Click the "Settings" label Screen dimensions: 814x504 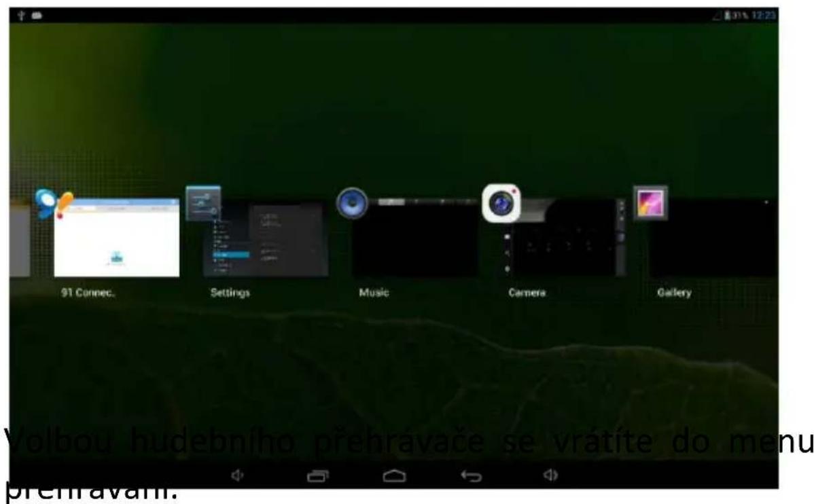pos(230,293)
